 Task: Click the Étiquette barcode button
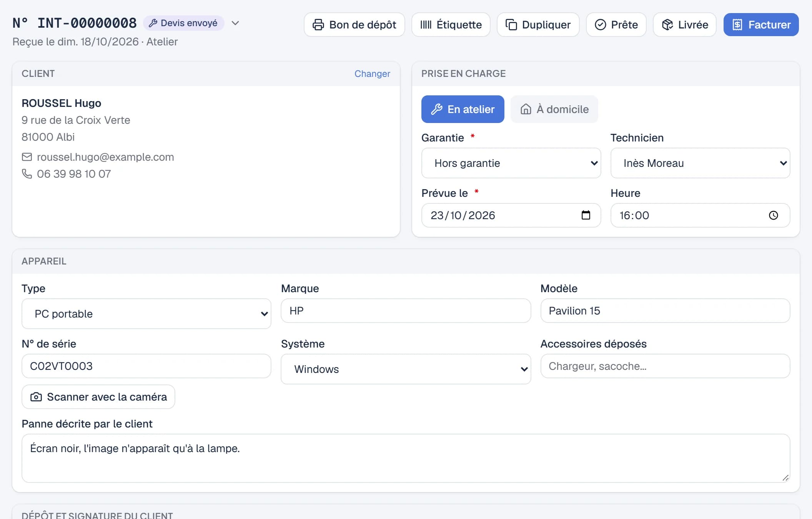[451, 25]
